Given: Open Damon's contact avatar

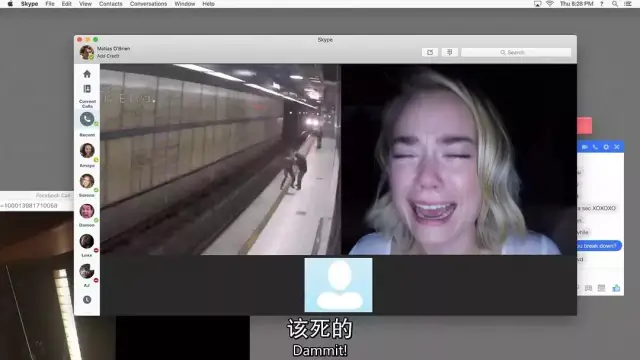Looking at the screenshot, I should 87,211.
